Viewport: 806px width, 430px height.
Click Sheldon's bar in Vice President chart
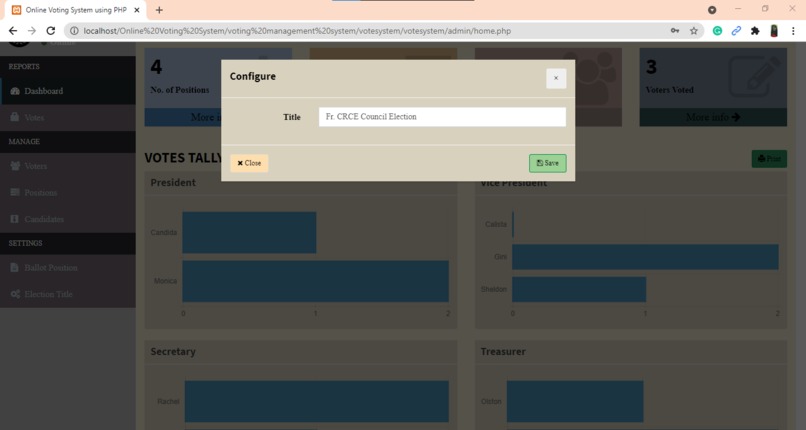click(579, 289)
